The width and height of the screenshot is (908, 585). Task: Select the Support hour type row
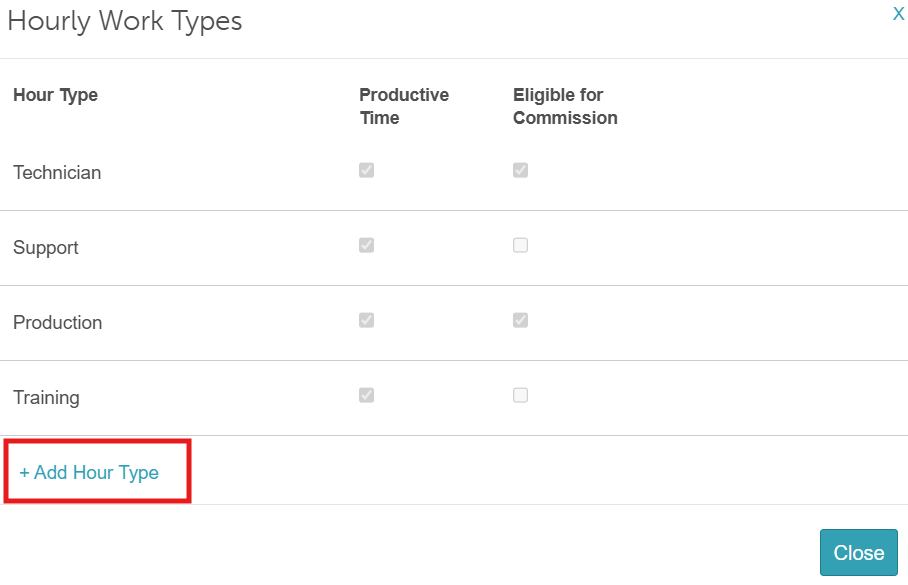click(46, 247)
